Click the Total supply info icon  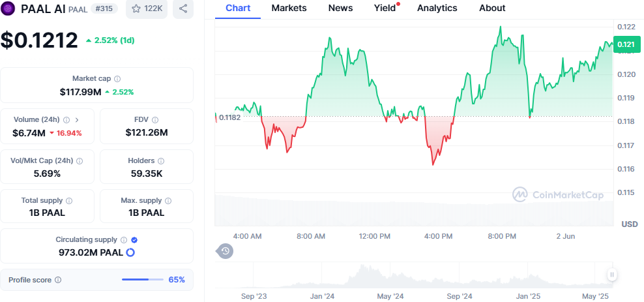[69, 201]
